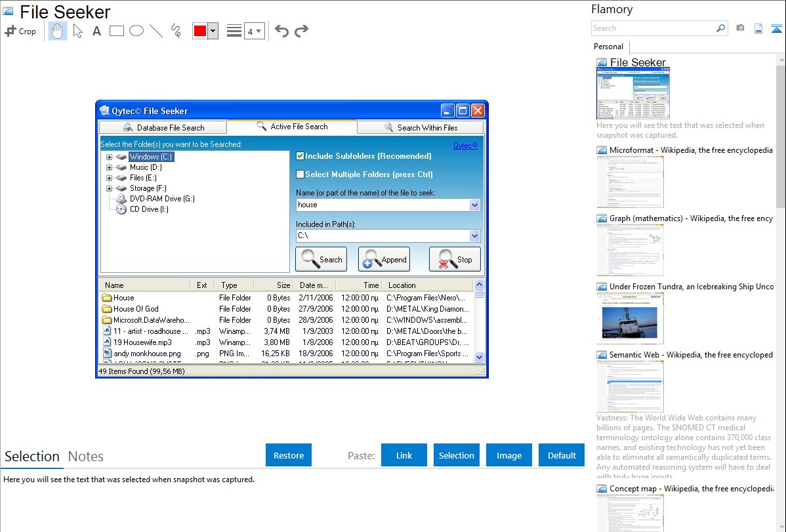Image resolution: width=786 pixels, height=532 pixels.
Task: Open the Qytec link
Action: point(465,146)
